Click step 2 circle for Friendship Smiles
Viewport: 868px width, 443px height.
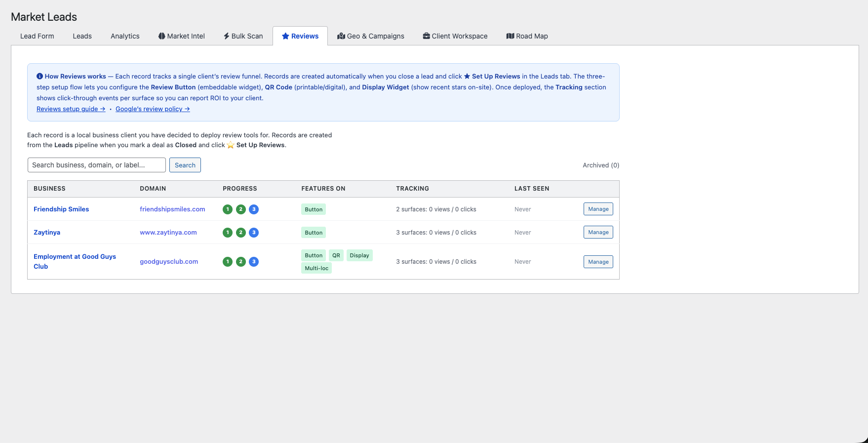[x=241, y=209]
